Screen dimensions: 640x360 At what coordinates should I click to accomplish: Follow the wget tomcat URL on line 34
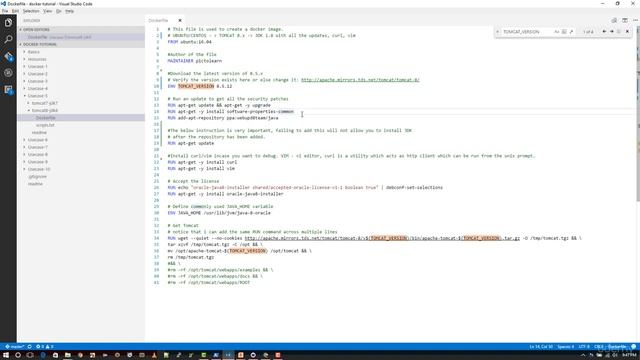click(382, 238)
